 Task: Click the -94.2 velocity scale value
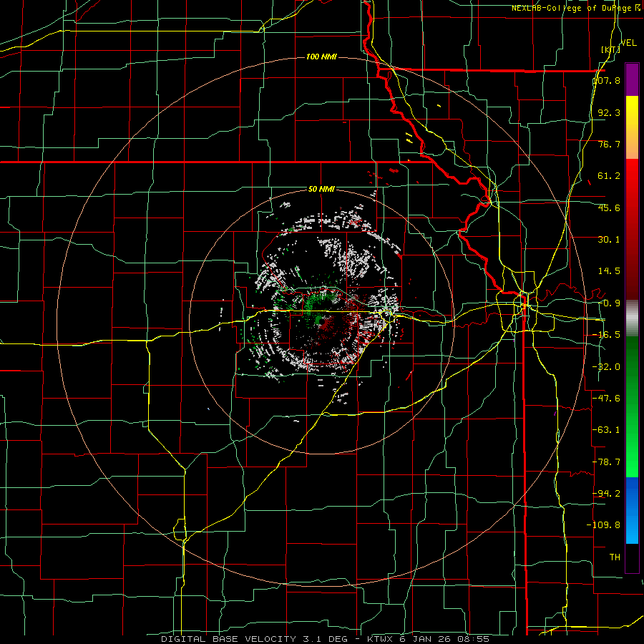(607, 493)
